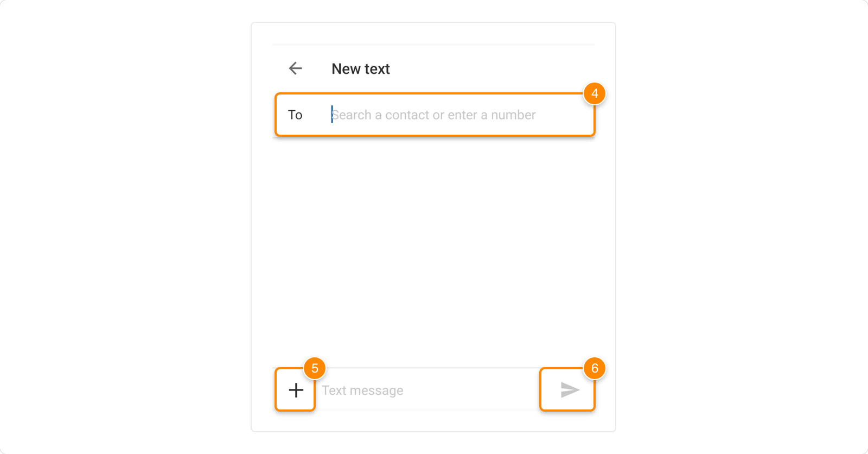Click the word "message" in the bottom placeholder

tap(376, 390)
